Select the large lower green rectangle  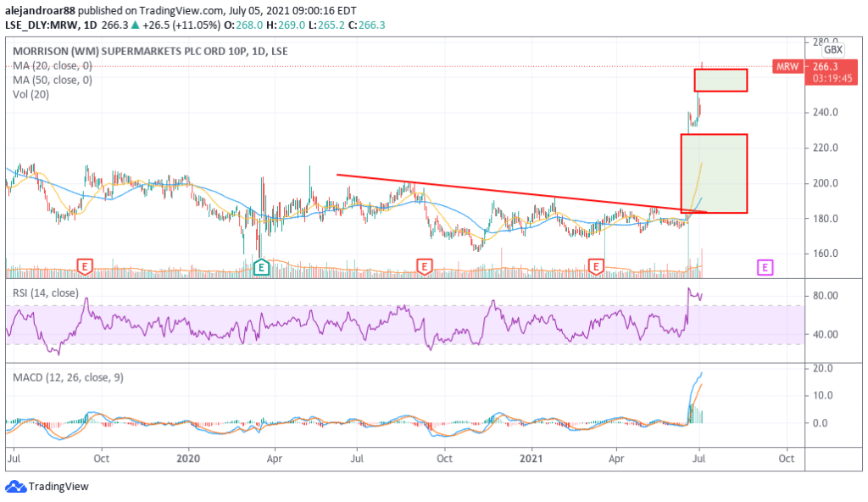pos(714,174)
